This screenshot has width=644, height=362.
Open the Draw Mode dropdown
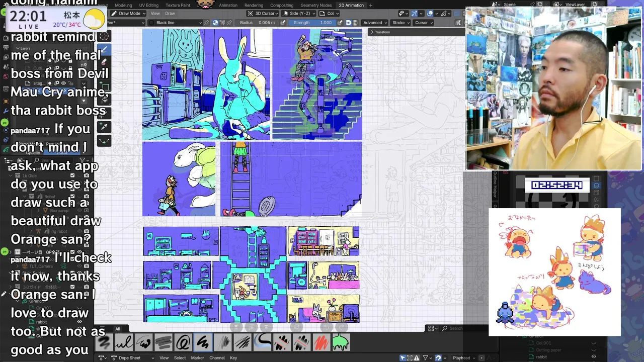coord(128,14)
